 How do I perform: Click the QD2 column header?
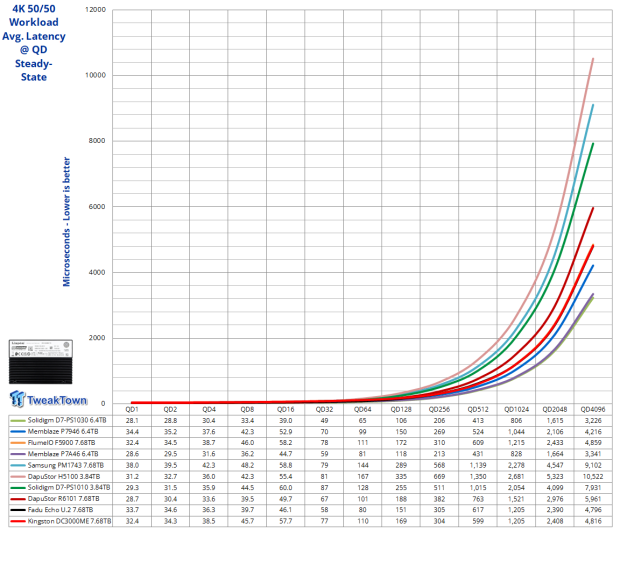[x=170, y=409]
